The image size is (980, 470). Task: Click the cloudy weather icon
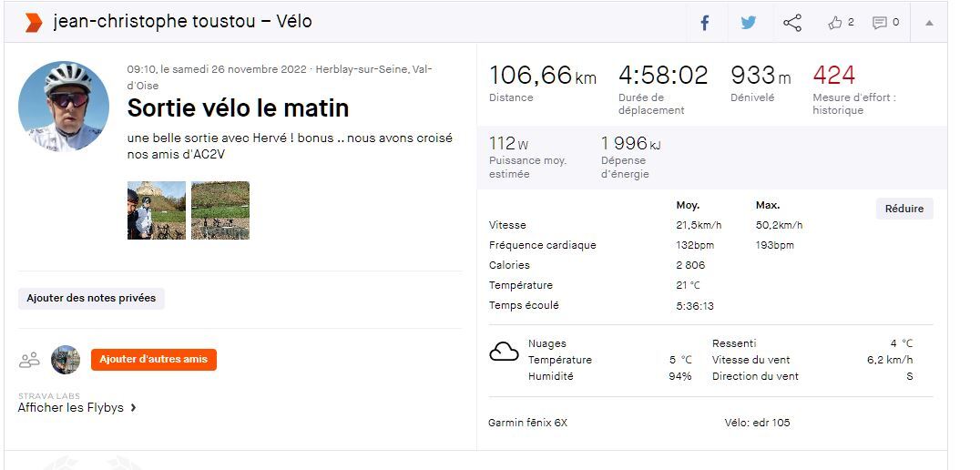pyautogui.click(x=504, y=352)
